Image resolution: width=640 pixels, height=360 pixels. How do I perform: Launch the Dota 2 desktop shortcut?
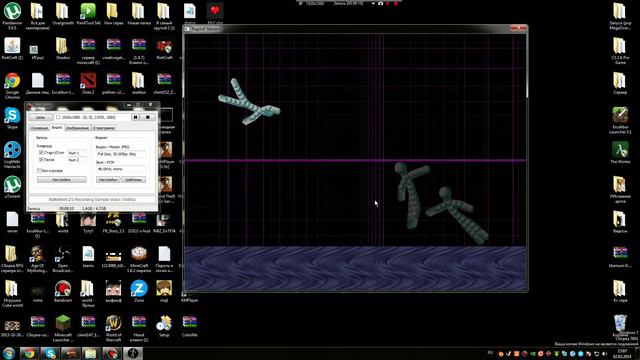pyautogui.click(x=88, y=81)
